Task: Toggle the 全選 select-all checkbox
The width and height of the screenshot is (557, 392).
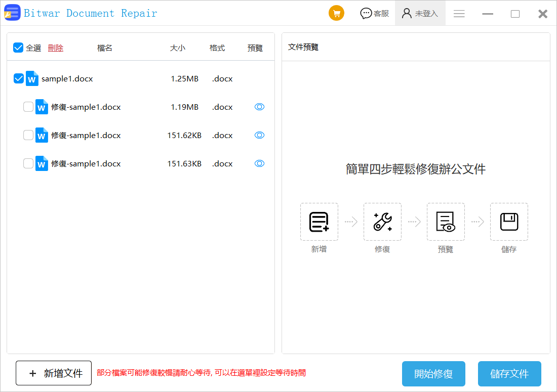Action: (x=18, y=48)
